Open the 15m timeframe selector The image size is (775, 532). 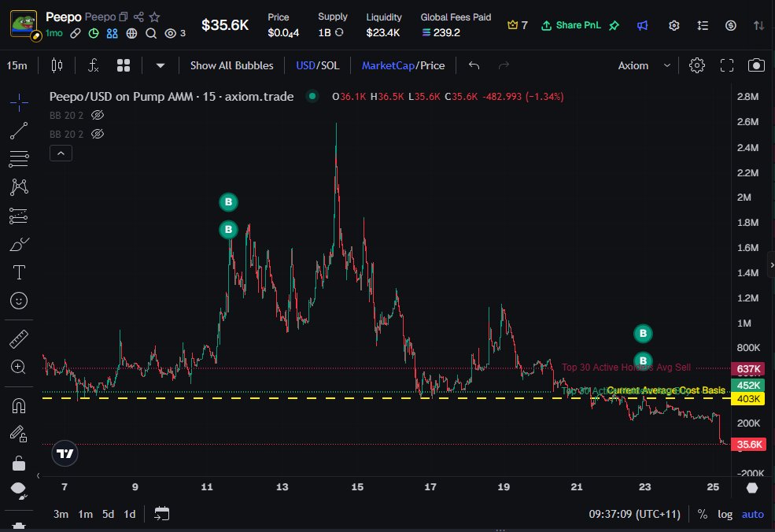[x=17, y=65]
